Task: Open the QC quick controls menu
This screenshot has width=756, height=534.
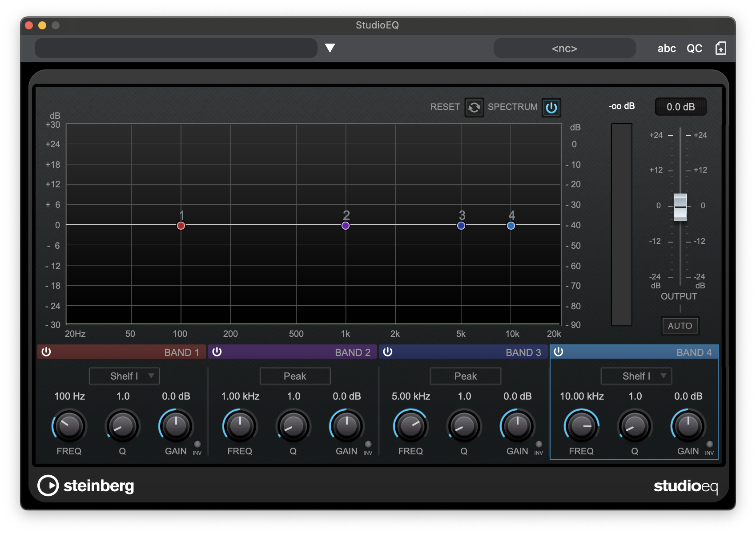Action: click(694, 48)
